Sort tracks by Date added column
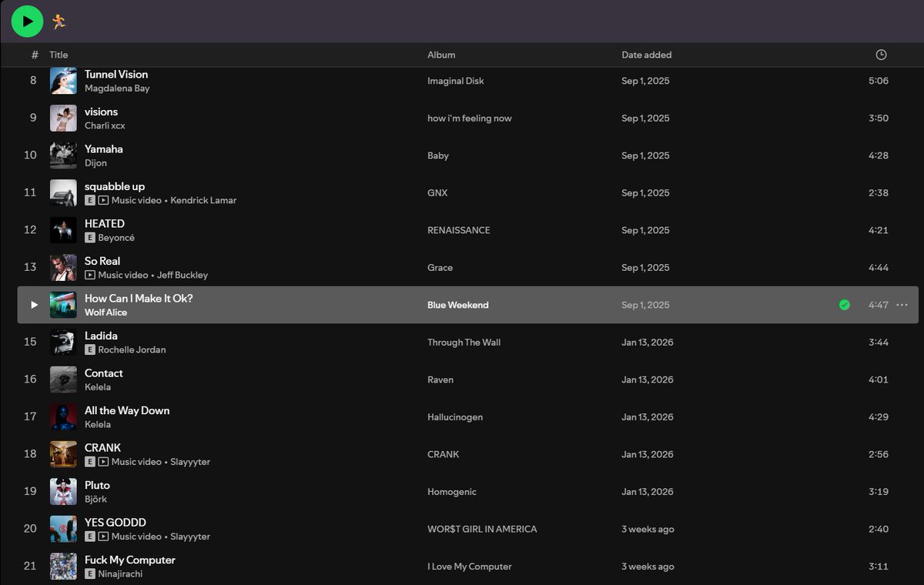 [647, 55]
